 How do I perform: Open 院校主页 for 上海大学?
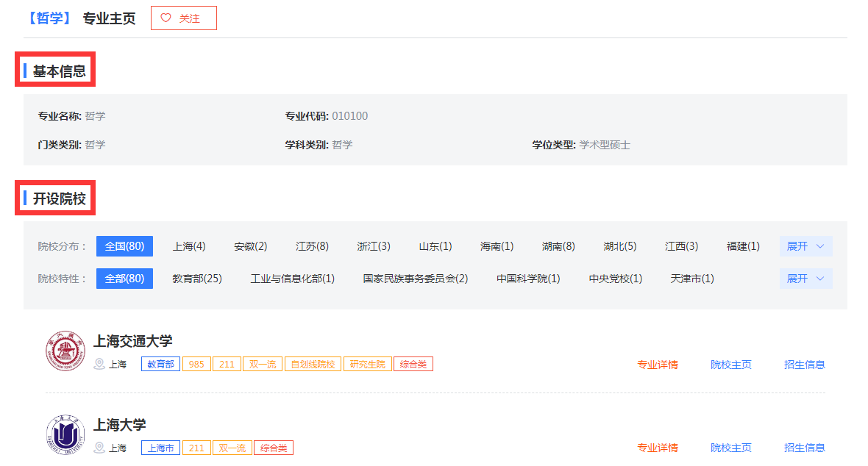[x=731, y=448]
